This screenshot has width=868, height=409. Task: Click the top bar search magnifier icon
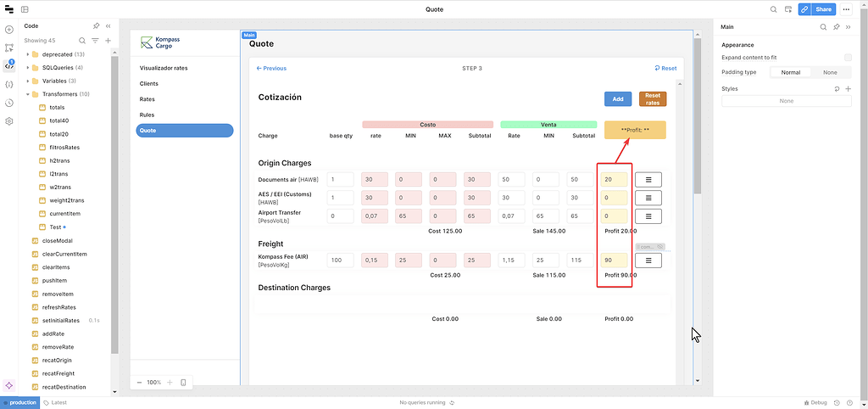774,9
